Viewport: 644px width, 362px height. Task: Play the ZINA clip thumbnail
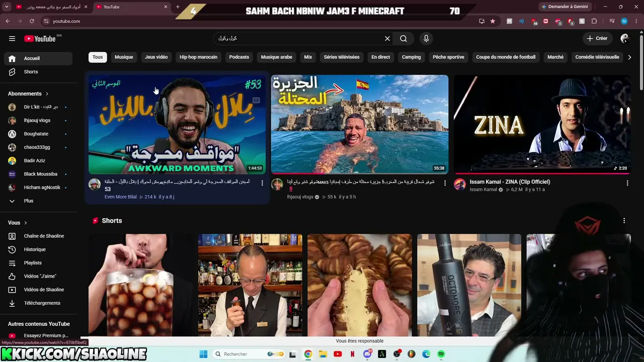point(542,125)
